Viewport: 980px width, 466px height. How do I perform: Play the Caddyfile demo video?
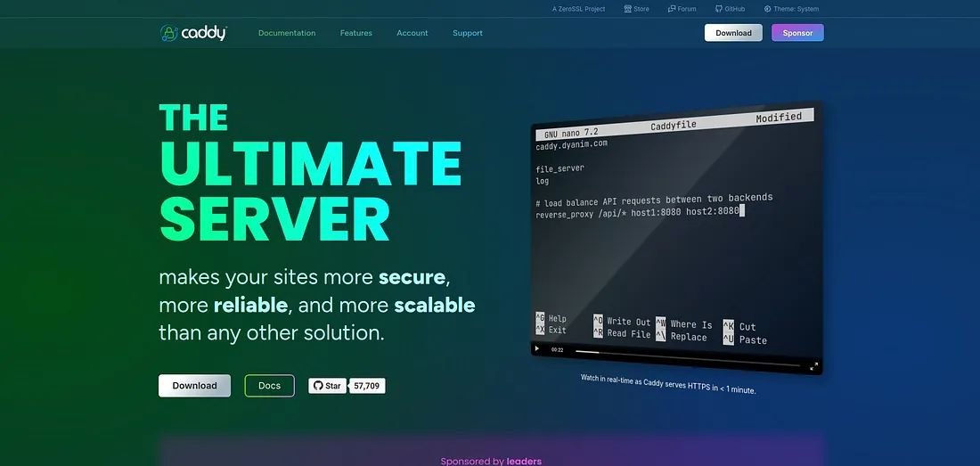click(x=537, y=348)
